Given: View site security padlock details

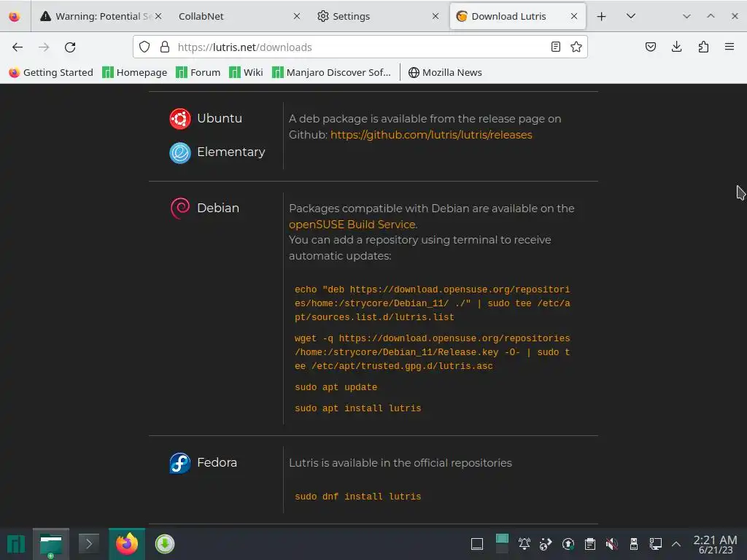Looking at the screenshot, I should (165, 47).
